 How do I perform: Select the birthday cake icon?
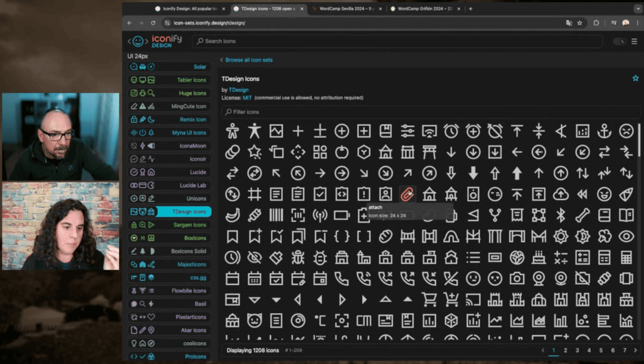coord(539,257)
